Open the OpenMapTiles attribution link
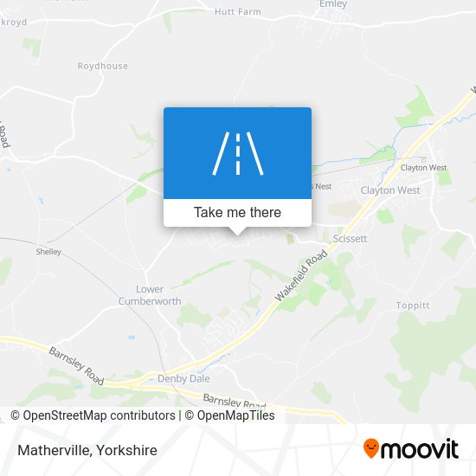This screenshot has height=476, width=476. [230, 415]
